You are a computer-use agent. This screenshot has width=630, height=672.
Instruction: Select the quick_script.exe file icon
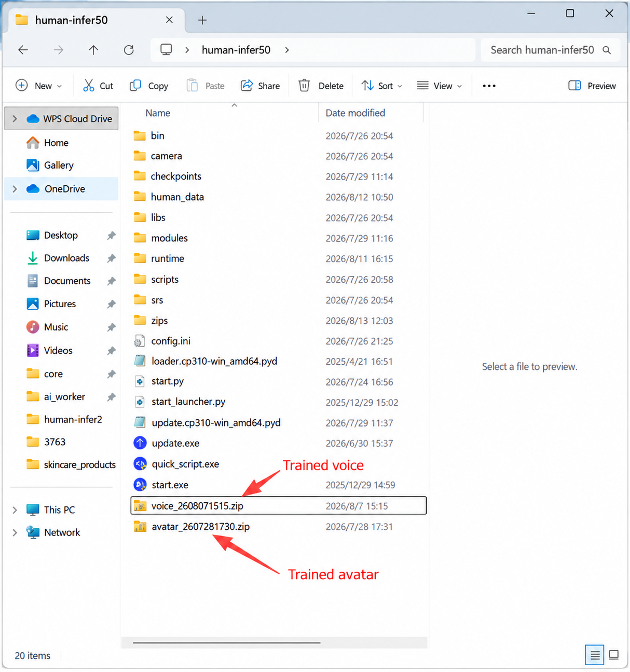[x=140, y=464]
